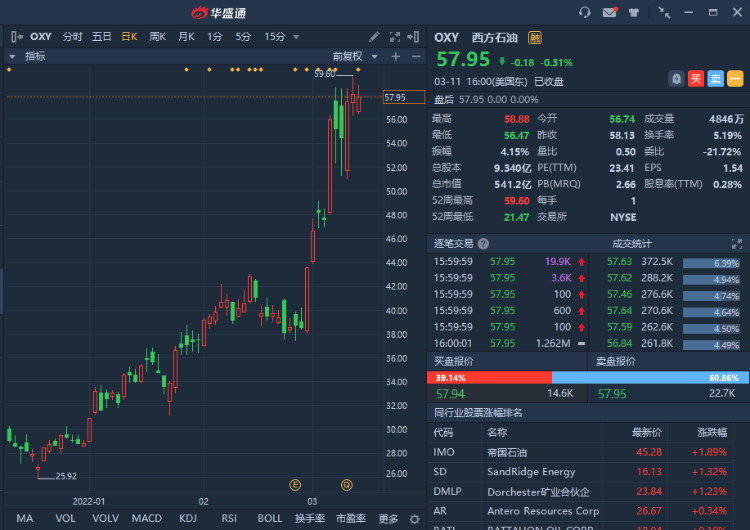Open the 15分 interval dropdown
750x530 pixels.
coord(281,37)
